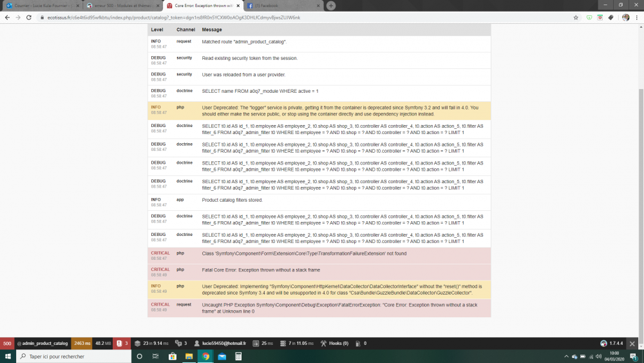This screenshot has height=363, width=644.
Task: Open the Twig panel showing 25 ms
Action: [x=263, y=343]
